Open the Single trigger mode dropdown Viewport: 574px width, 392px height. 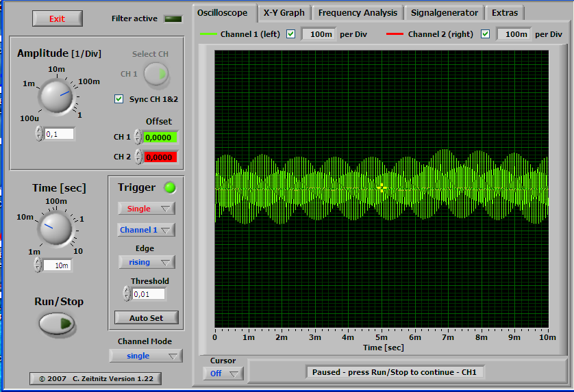146,209
